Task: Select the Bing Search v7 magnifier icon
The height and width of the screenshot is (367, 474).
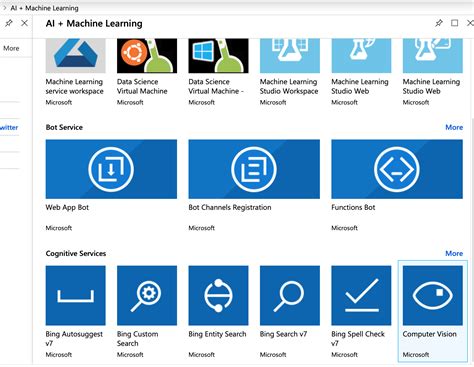Action: coord(290,295)
